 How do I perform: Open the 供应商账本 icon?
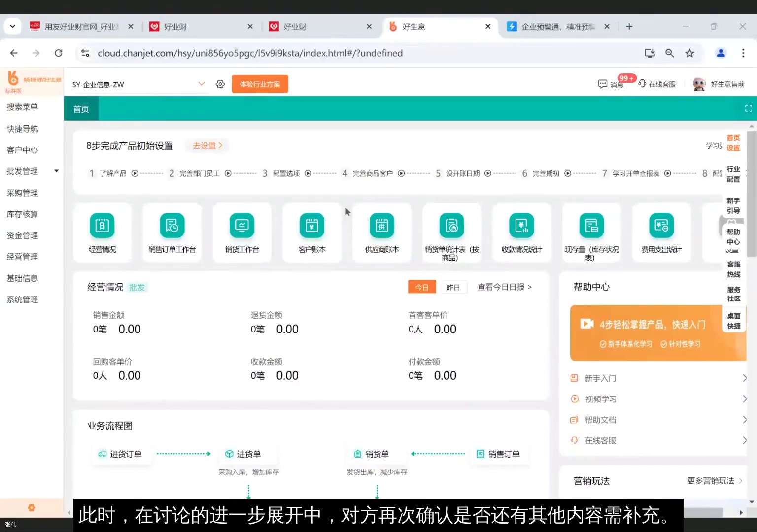381,232
